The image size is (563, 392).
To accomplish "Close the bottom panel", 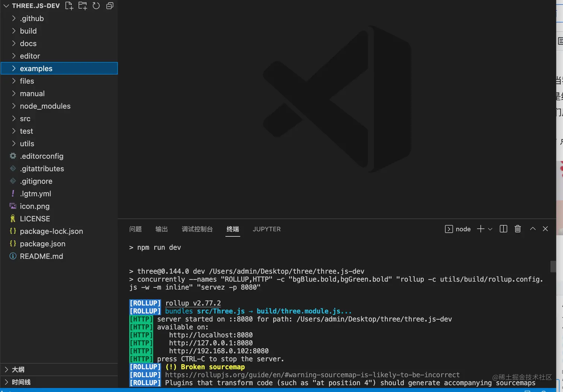I will 545,229.
